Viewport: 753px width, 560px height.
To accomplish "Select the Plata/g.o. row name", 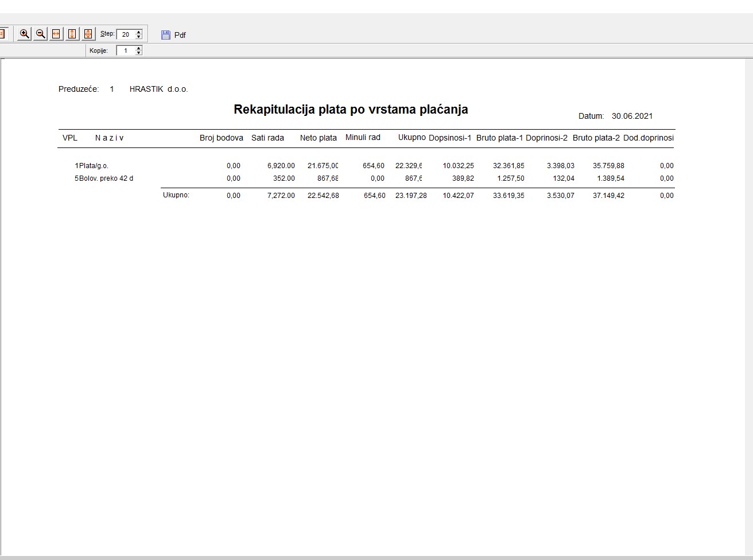I will pos(94,166).
